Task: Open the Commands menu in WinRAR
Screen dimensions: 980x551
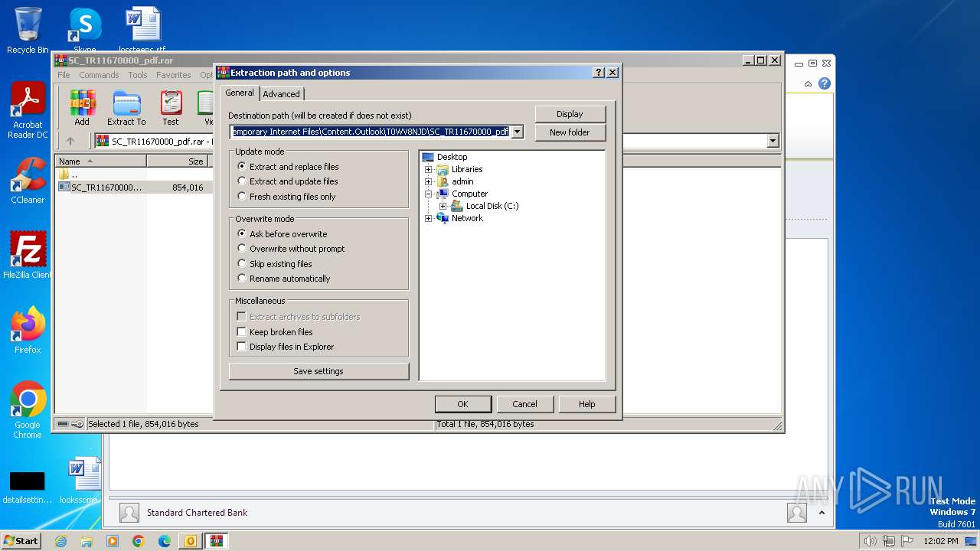Action: [x=99, y=75]
